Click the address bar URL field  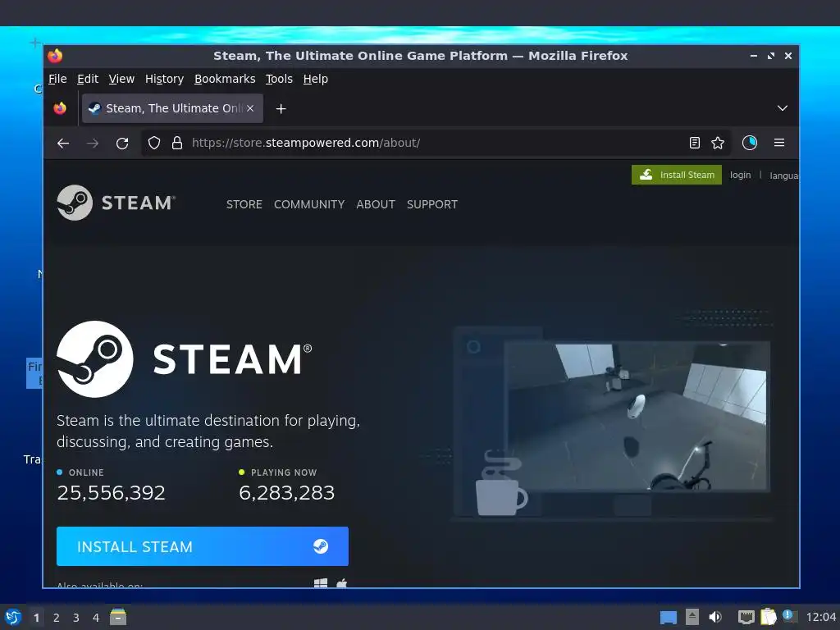click(436, 143)
